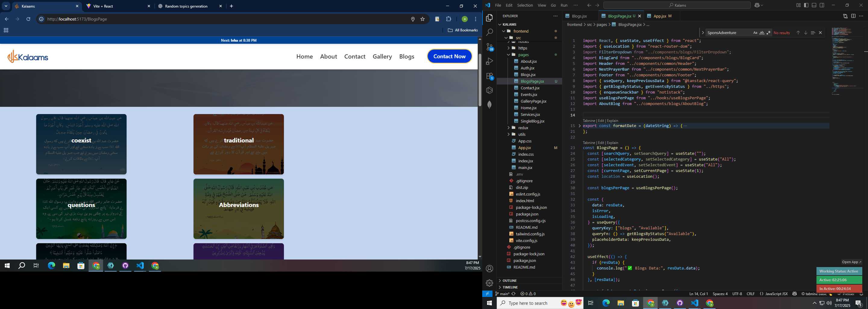Open the Abbreviations blog card
The height and width of the screenshot is (309, 868).
239,209
